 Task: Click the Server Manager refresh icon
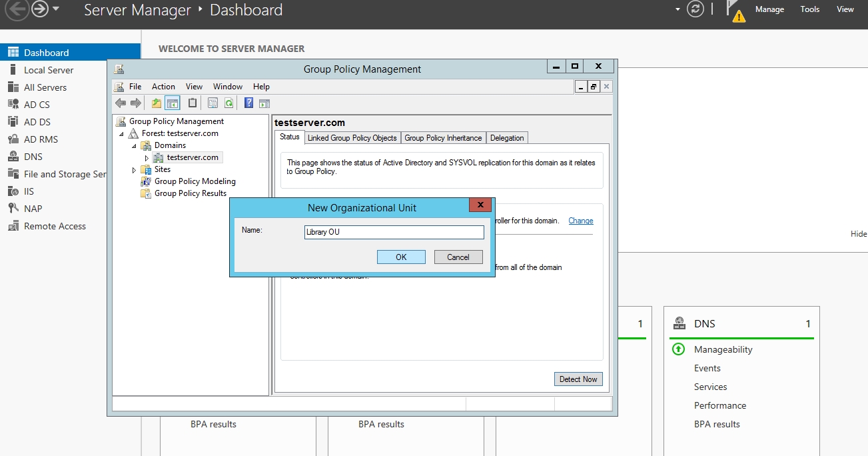coord(695,9)
